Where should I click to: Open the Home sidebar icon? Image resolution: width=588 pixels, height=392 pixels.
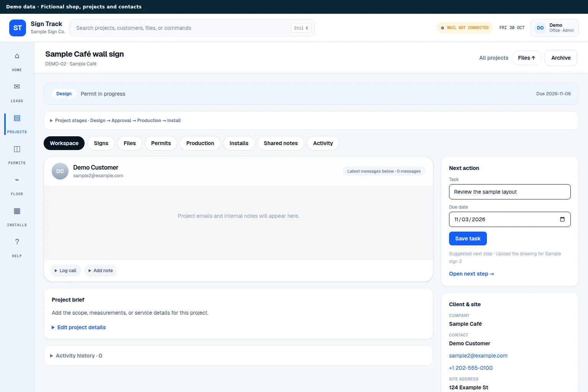click(17, 56)
